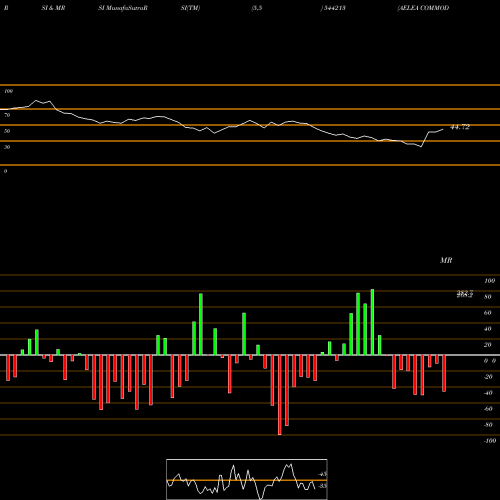The width and height of the screenshot is (500, 500).
Task: Click the RSI line's peak near the 70 level
Action: pyautogui.click(x=36, y=100)
